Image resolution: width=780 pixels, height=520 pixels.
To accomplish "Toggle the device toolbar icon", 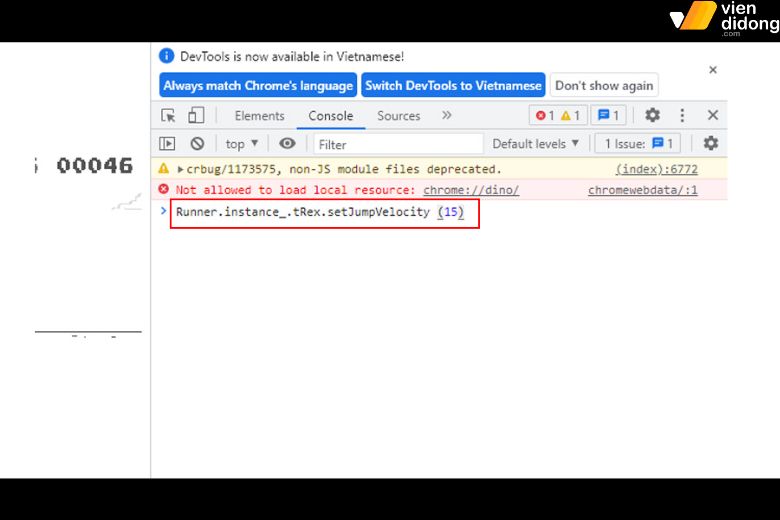I will click(196, 115).
